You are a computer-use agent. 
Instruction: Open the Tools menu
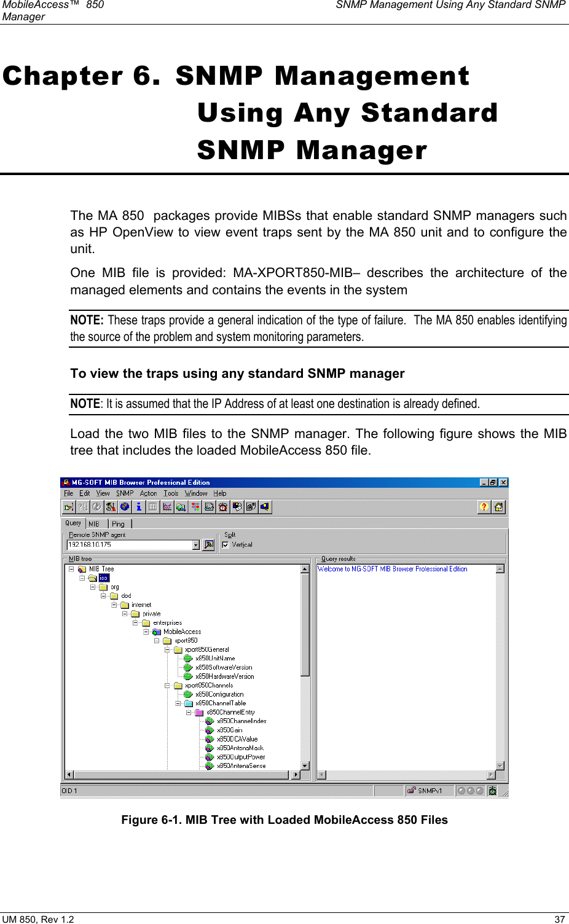[171, 493]
